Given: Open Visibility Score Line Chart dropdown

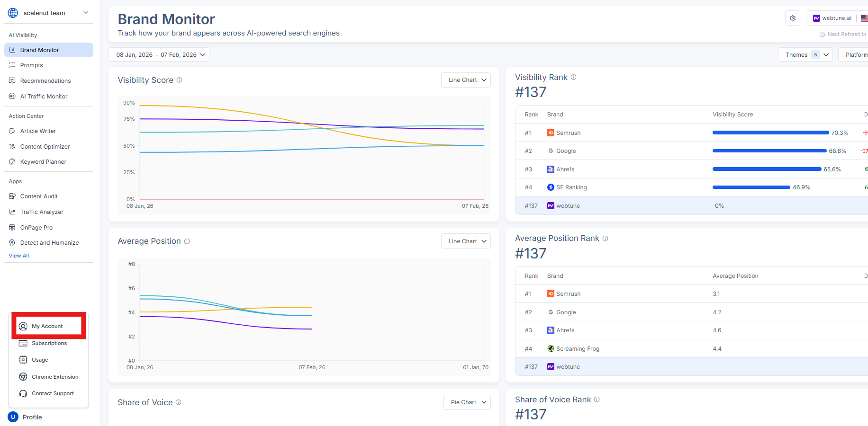Looking at the screenshot, I should (x=466, y=80).
